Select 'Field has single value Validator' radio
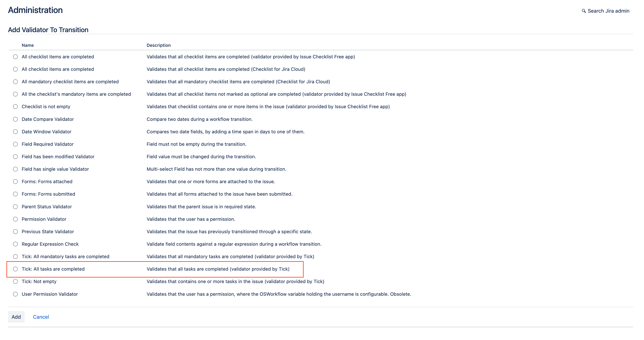 [x=16, y=169]
